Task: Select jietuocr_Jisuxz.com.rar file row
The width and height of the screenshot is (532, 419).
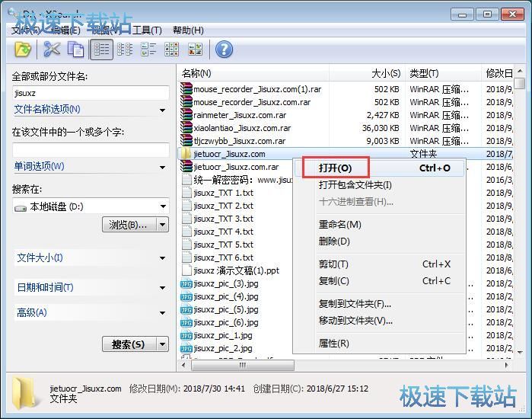Action: tap(236, 167)
